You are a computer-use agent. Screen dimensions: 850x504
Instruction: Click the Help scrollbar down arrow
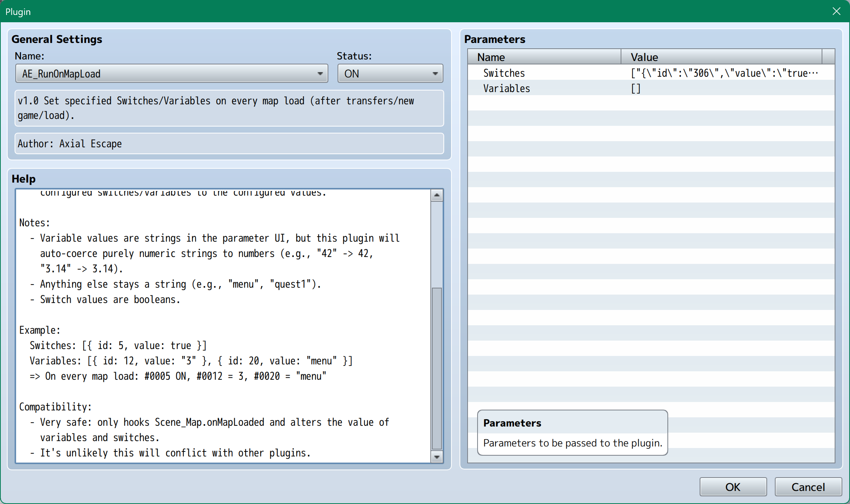(x=437, y=457)
